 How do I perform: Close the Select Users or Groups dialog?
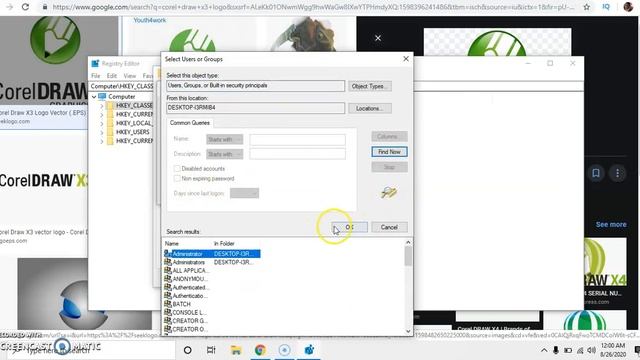(406, 59)
